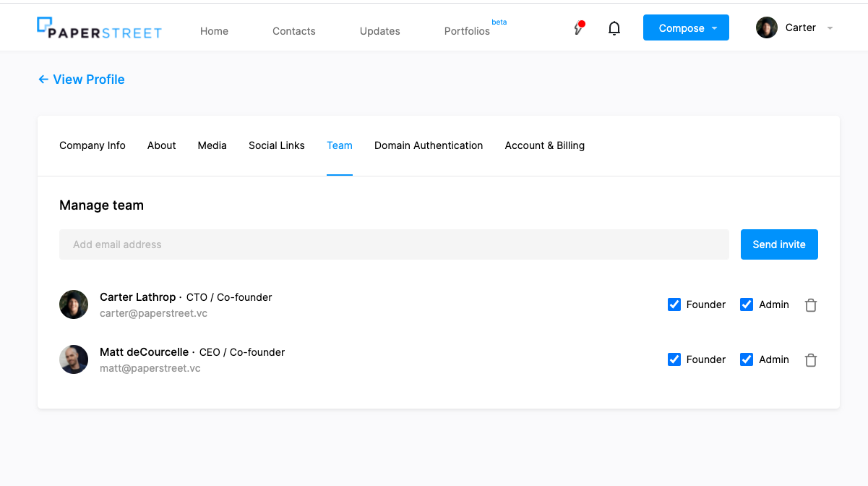
Task: Focus the Add email address field
Action: (x=394, y=244)
